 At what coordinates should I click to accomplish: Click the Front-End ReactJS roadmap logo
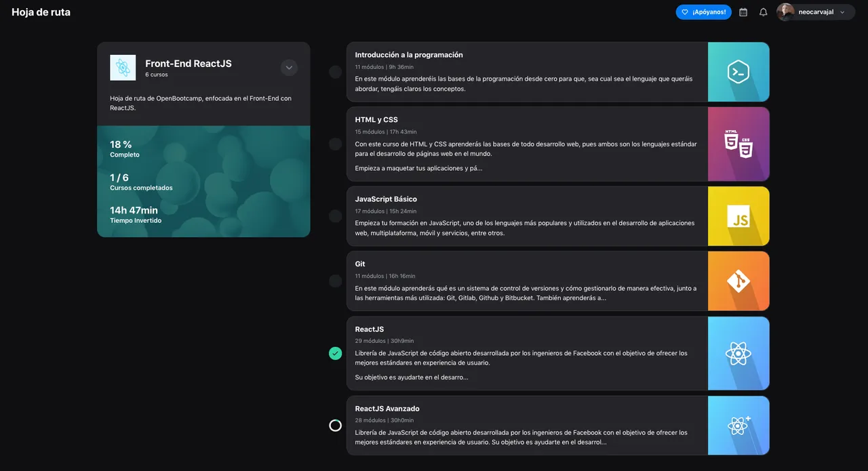[x=123, y=68]
